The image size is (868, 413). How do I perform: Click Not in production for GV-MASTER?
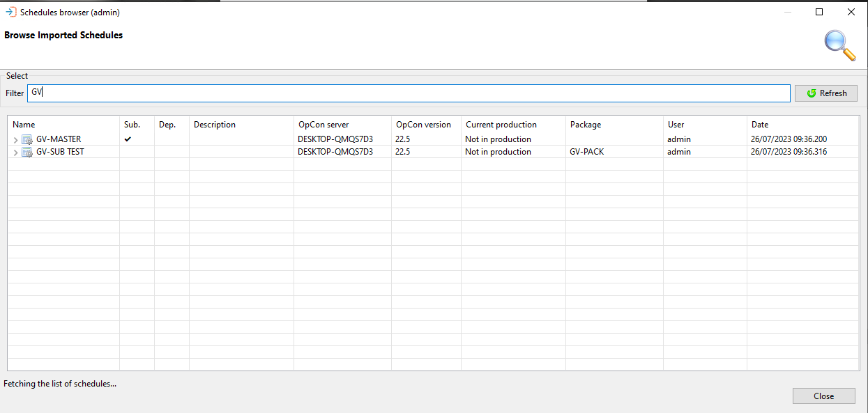(x=498, y=139)
